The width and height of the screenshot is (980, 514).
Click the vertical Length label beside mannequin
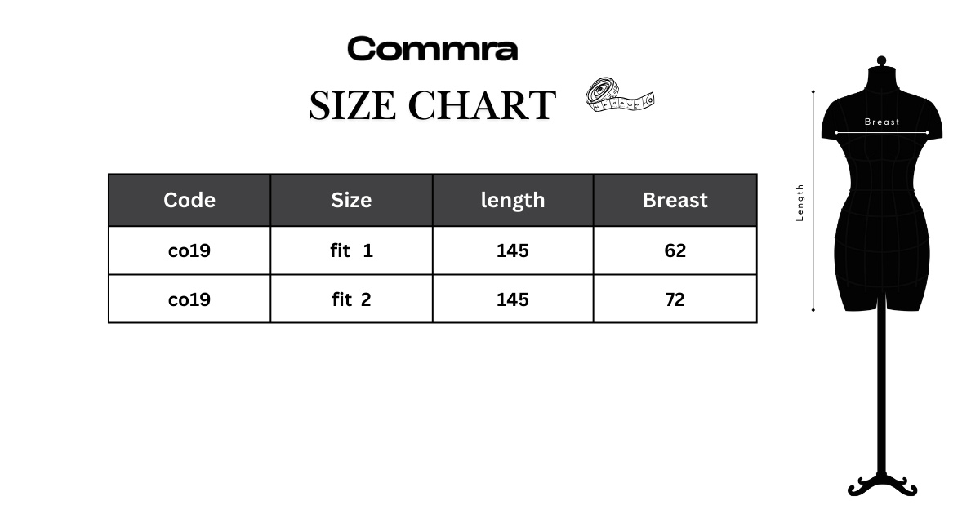800,202
